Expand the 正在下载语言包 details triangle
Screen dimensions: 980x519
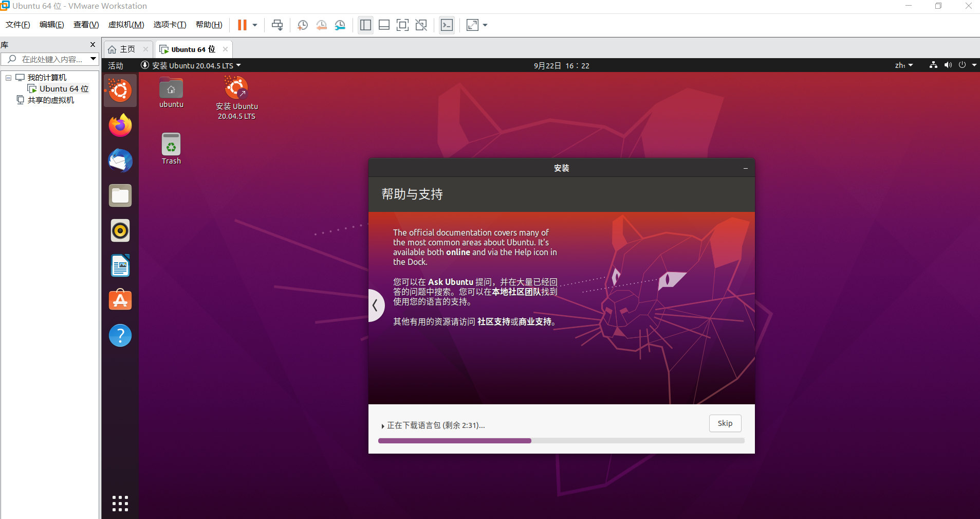(x=383, y=426)
